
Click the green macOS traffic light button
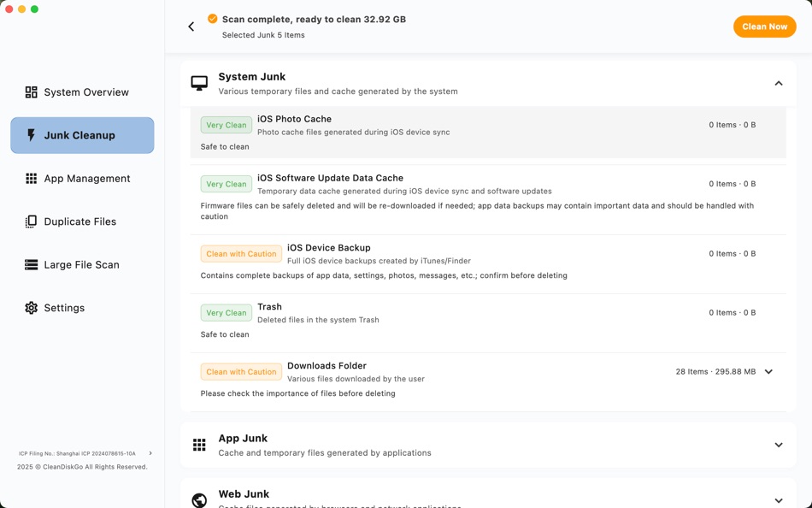pyautogui.click(x=34, y=9)
